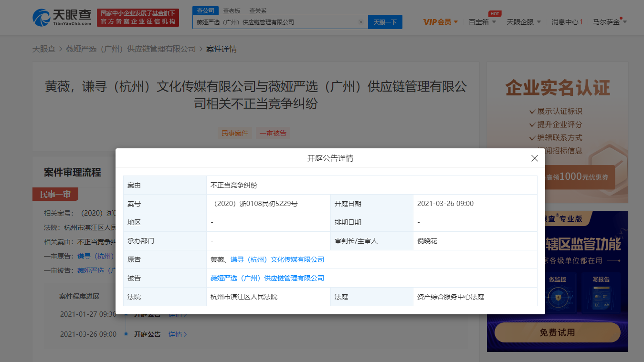Select the 查公司 tab
644x362 pixels.
pos(206,10)
